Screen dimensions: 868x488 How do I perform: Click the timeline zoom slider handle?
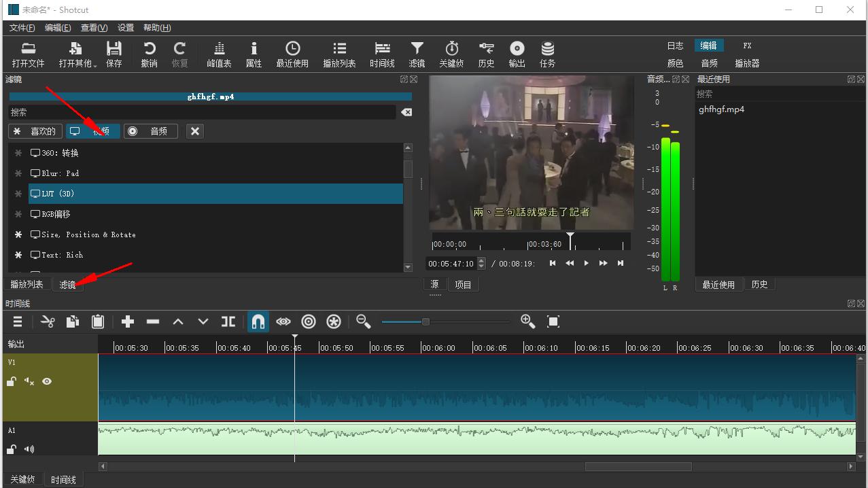point(426,321)
